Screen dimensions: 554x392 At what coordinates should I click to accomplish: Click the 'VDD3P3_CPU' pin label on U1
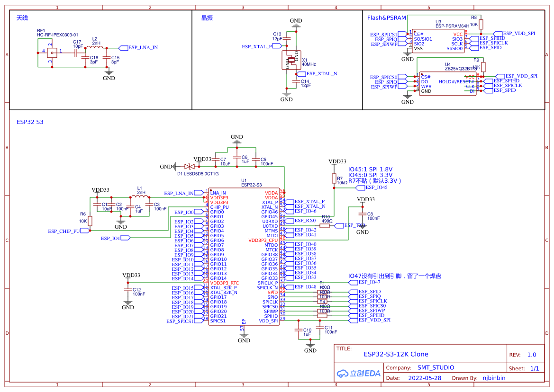tap(263, 241)
